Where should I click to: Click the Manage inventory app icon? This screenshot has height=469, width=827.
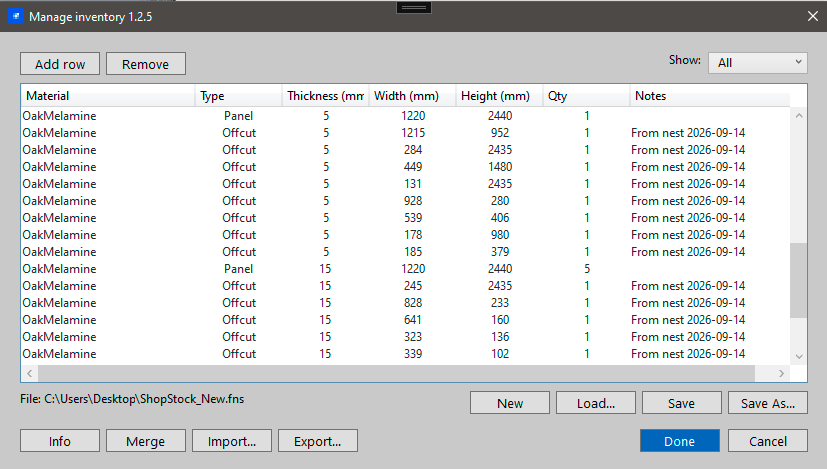click(16, 16)
